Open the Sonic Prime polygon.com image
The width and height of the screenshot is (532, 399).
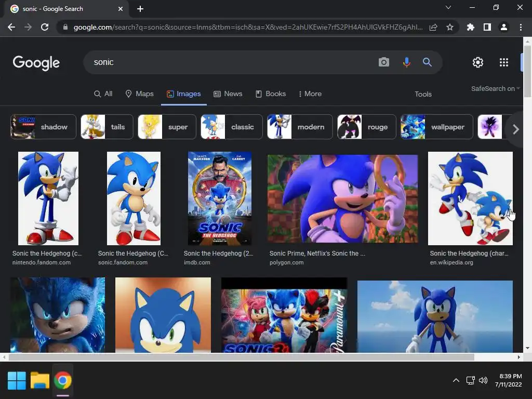(343, 199)
